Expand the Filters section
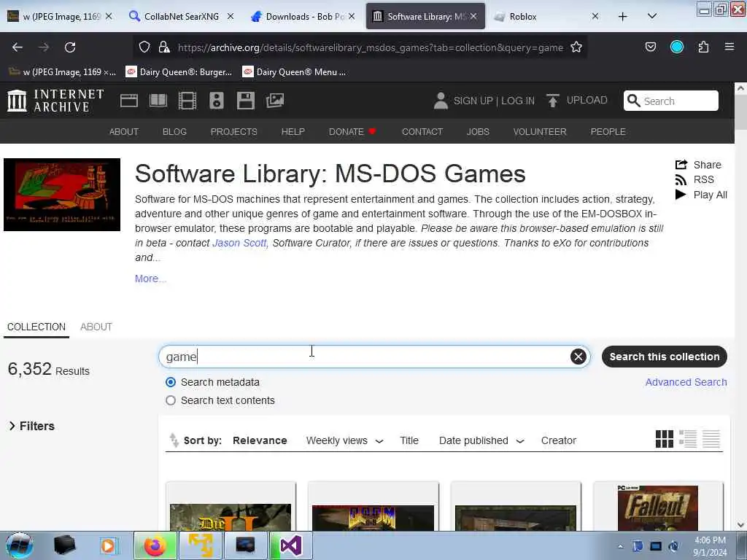This screenshot has height=560, width=747. pos(32,426)
